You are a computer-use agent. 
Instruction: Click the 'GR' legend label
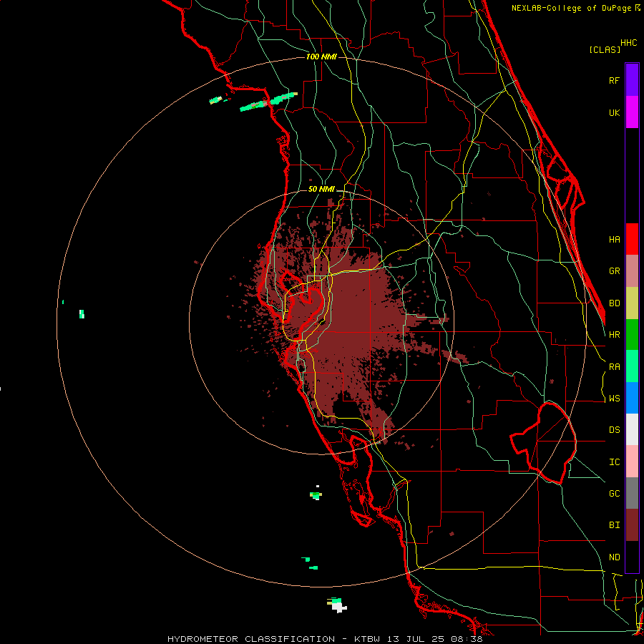click(x=614, y=271)
